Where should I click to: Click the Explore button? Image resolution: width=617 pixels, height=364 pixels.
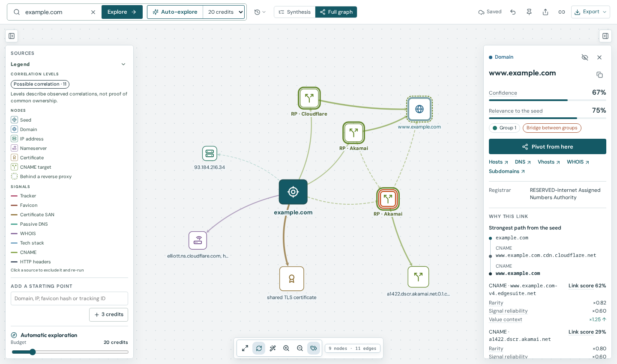point(122,12)
